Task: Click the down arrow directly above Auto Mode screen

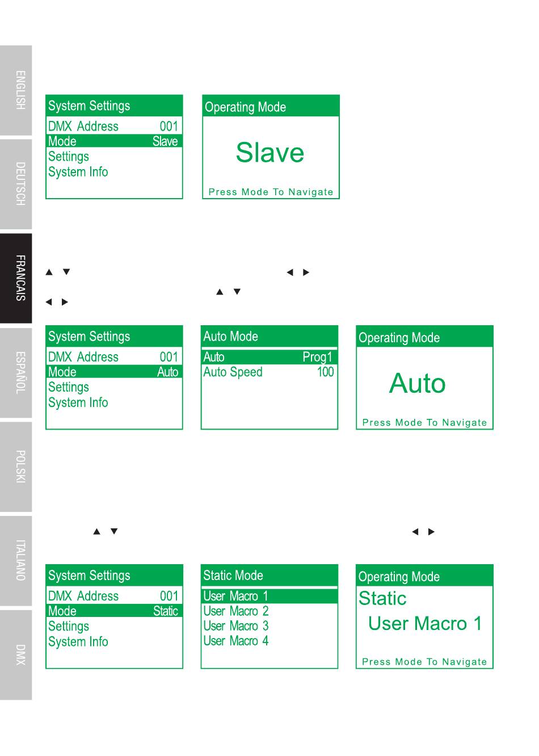Action: coord(237,292)
